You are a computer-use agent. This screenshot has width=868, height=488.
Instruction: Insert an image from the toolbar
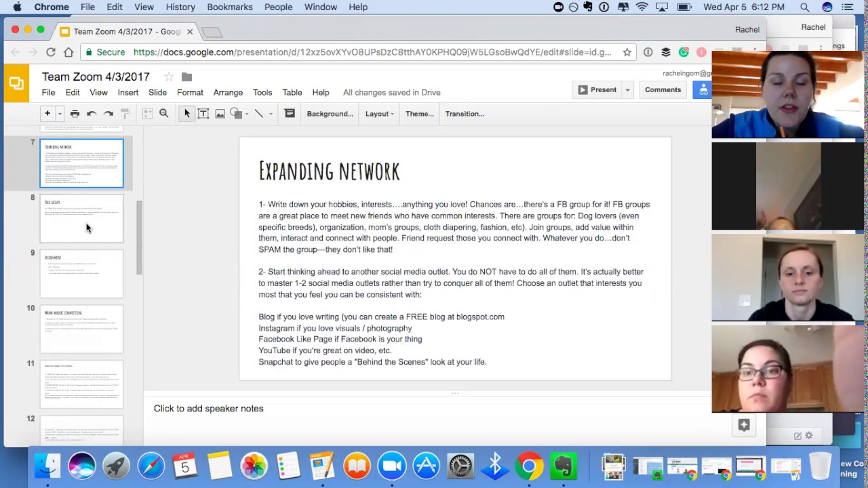220,114
